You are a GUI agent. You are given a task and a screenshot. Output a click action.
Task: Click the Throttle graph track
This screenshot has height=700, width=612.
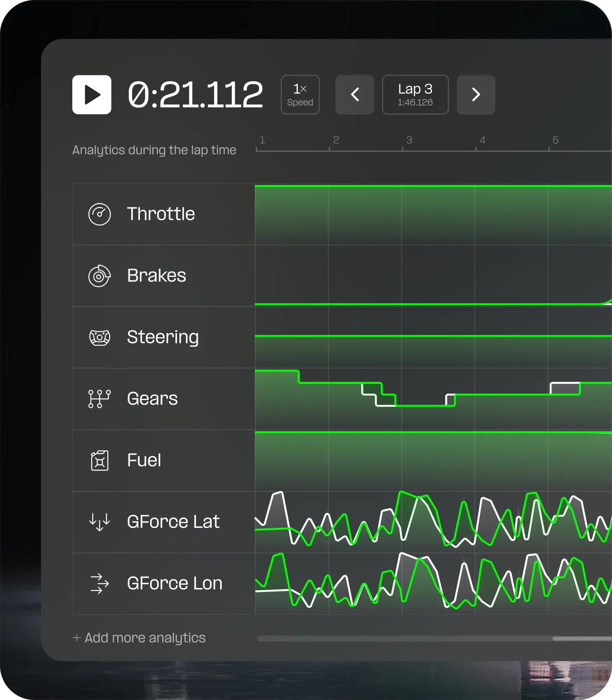[x=434, y=215]
